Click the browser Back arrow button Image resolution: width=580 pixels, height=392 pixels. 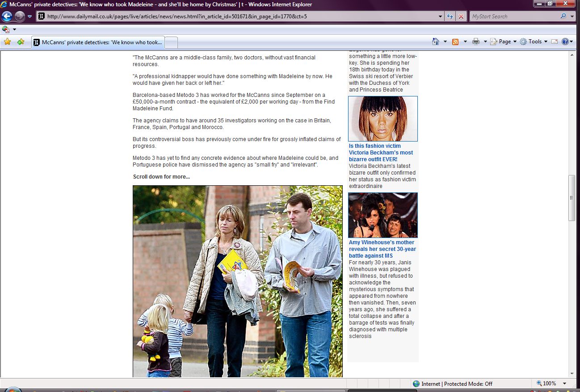[x=7, y=17]
